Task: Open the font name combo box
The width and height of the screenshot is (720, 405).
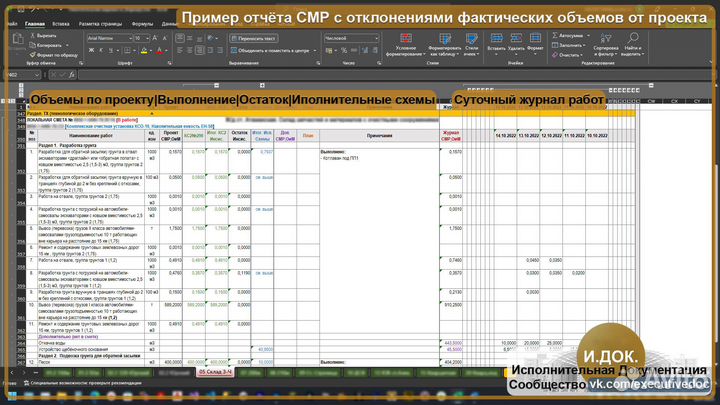Action: pyautogui.click(x=110, y=39)
